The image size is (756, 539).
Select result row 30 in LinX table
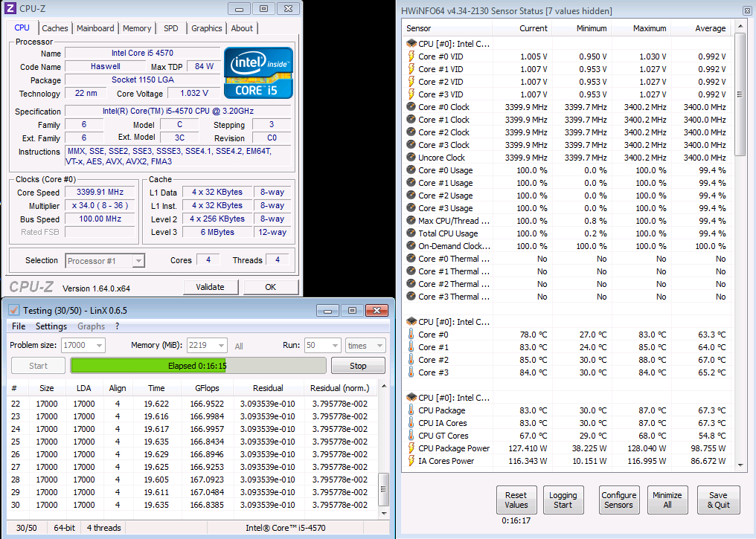coord(193,505)
